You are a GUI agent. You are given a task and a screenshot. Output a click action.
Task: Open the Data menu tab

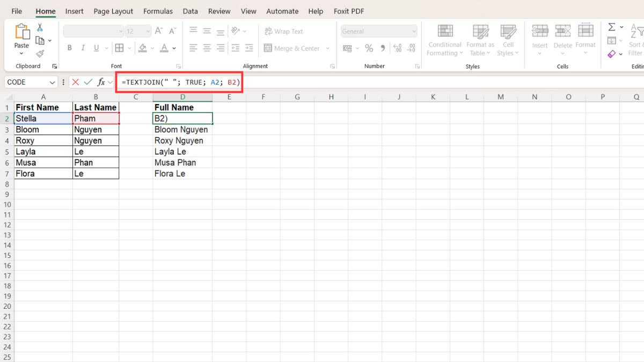190,11
